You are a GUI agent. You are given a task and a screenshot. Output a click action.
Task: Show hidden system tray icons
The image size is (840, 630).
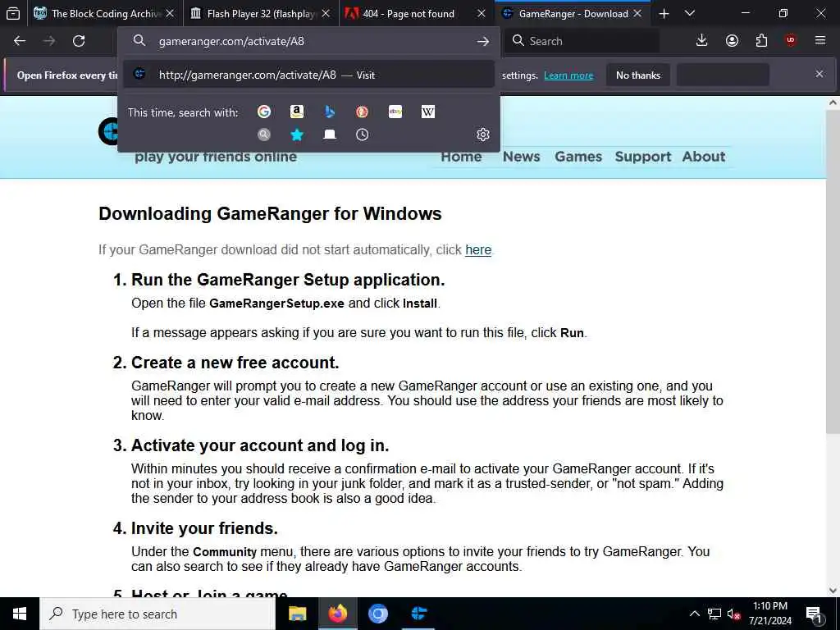(694, 614)
